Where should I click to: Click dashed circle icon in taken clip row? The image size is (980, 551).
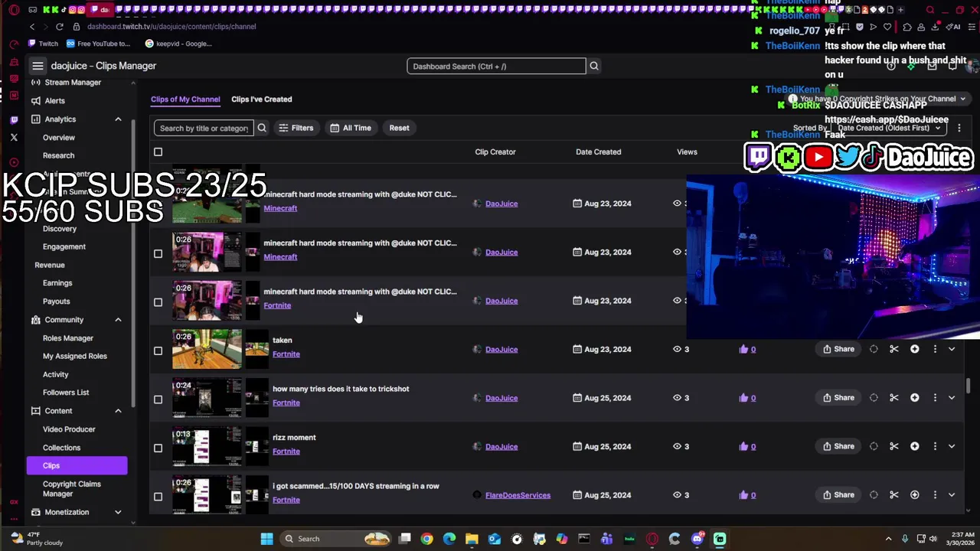[874, 349]
